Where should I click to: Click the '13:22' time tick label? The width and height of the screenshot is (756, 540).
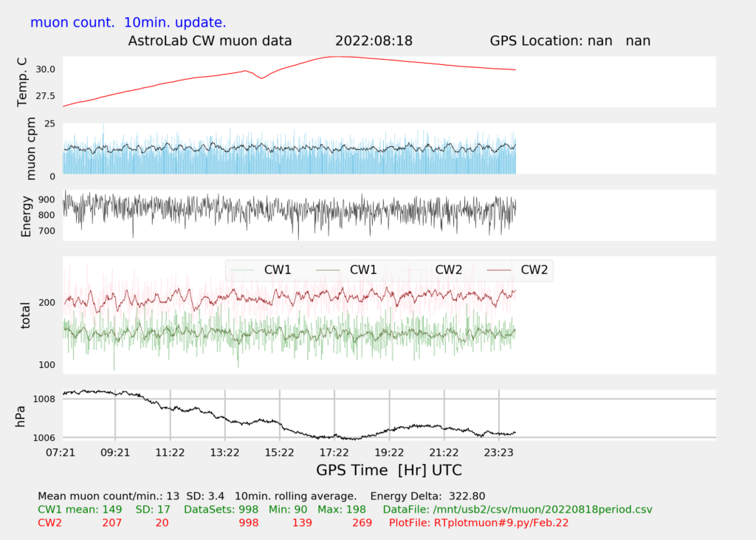coord(224,453)
